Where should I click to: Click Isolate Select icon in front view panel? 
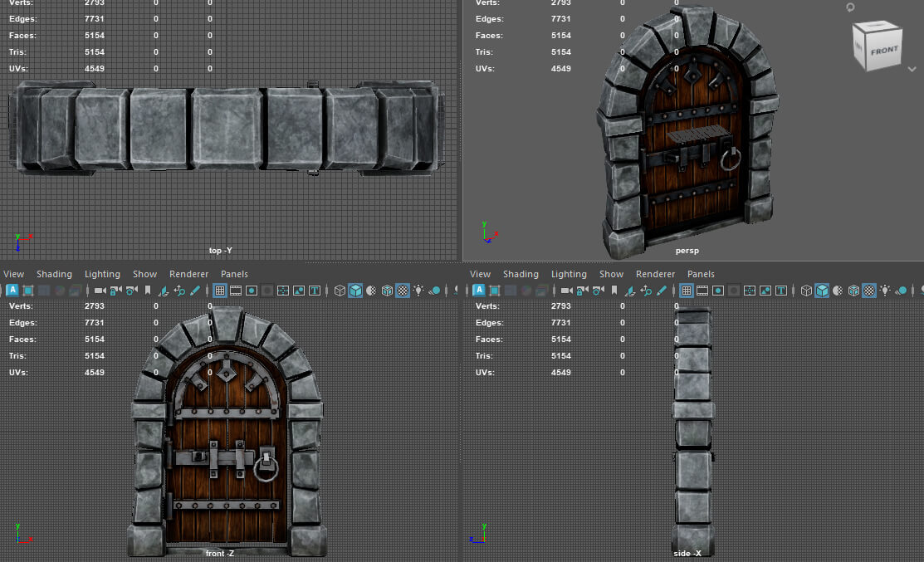pos(27,291)
